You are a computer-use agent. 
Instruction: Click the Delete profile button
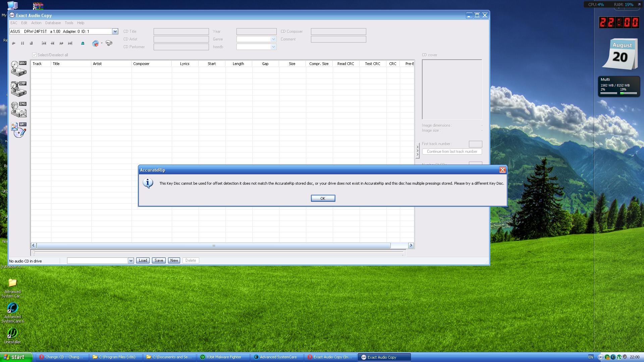191,260
